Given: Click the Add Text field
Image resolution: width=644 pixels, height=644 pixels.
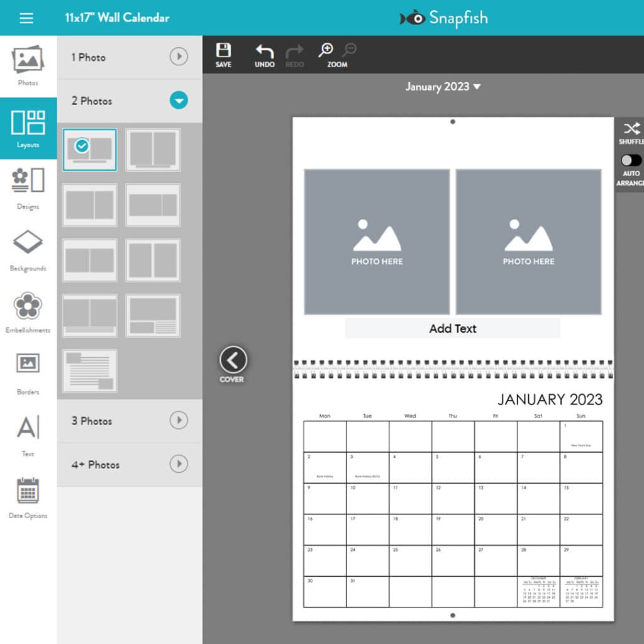Looking at the screenshot, I should (x=452, y=328).
